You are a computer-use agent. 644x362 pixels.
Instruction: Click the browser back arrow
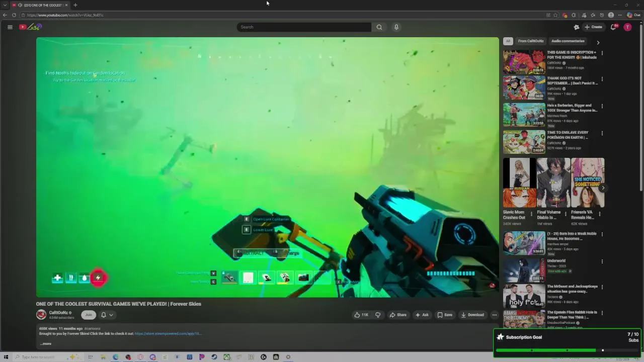pyautogui.click(x=5, y=15)
